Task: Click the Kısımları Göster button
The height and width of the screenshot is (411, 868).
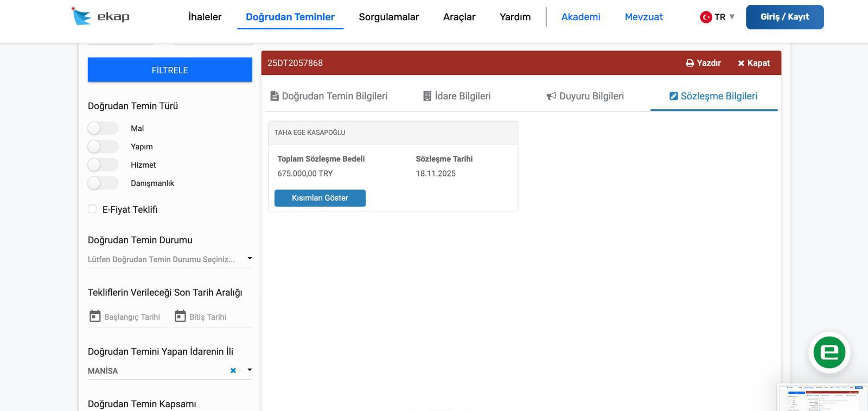Action: (x=320, y=198)
